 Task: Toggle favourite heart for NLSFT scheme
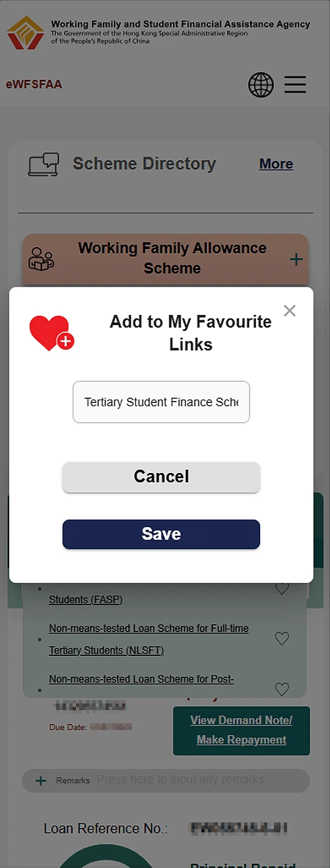tap(282, 639)
